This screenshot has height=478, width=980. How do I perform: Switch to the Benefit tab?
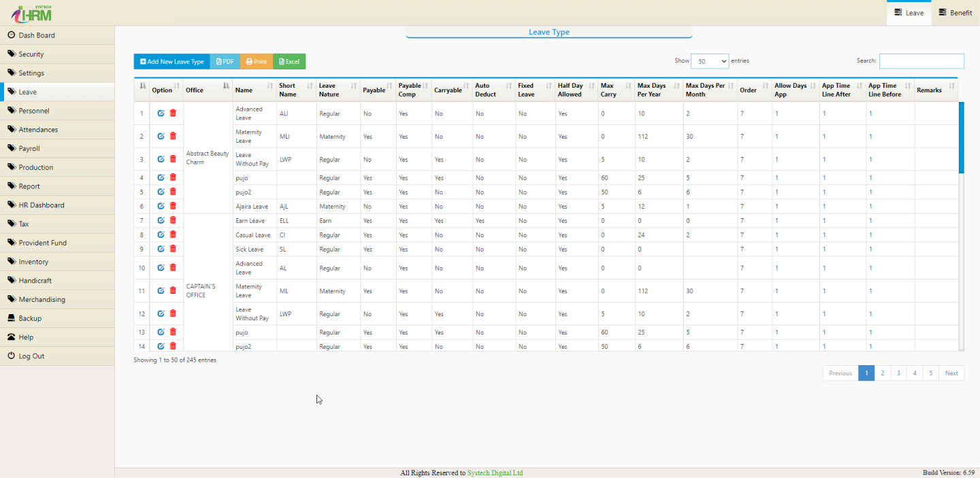[x=955, y=13]
